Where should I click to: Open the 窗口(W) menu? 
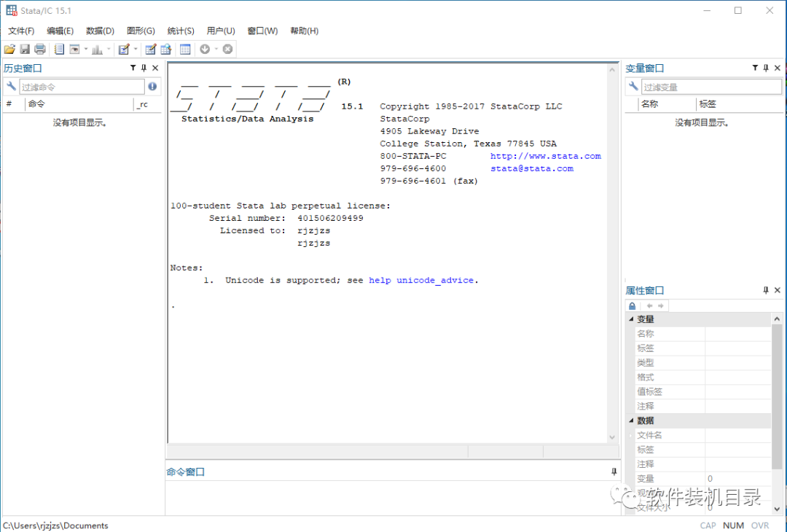tap(262, 31)
